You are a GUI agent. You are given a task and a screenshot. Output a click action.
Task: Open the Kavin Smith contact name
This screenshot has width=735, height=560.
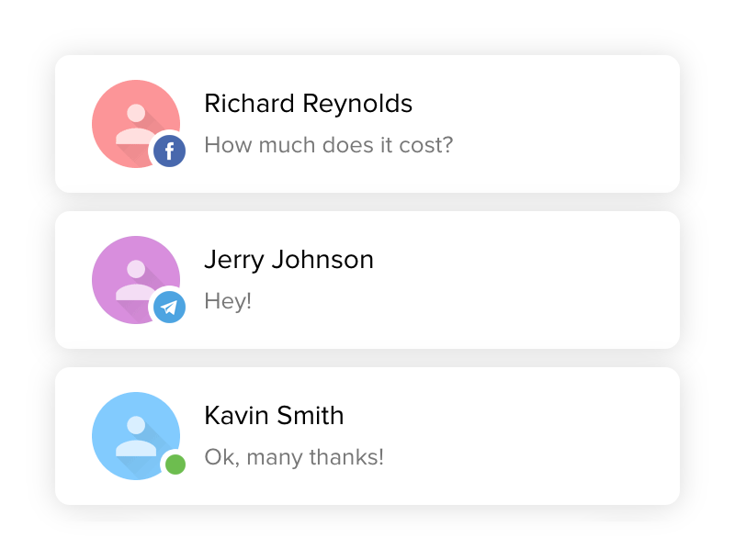pyautogui.click(x=274, y=416)
